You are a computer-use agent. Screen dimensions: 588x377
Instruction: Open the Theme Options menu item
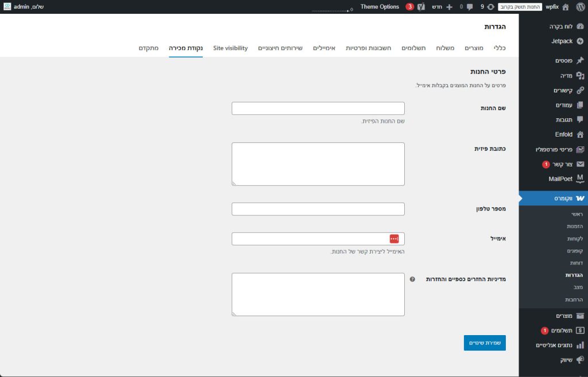pyautogui.click(x=380, y=7)
